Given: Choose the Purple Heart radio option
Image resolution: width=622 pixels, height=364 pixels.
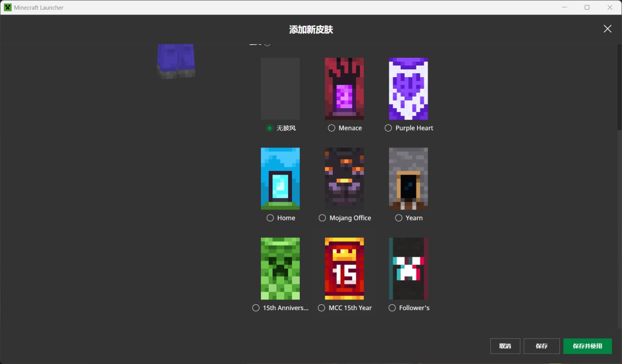Looking at the screenshot, I should (388, 128).
